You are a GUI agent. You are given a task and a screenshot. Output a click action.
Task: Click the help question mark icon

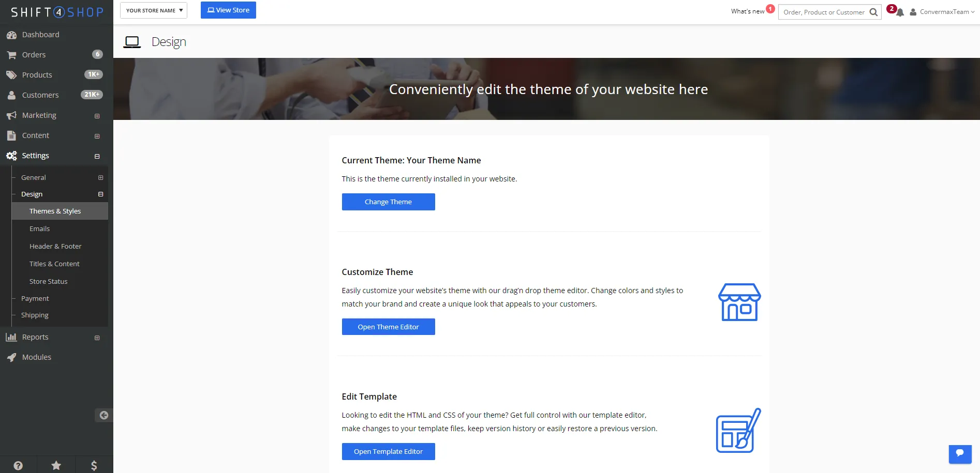point(18,465)
